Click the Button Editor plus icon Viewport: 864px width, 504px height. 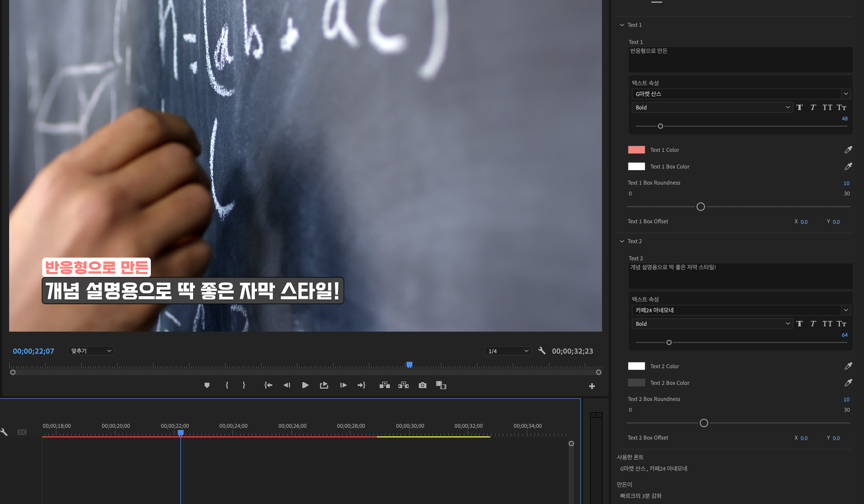point(592,386)
